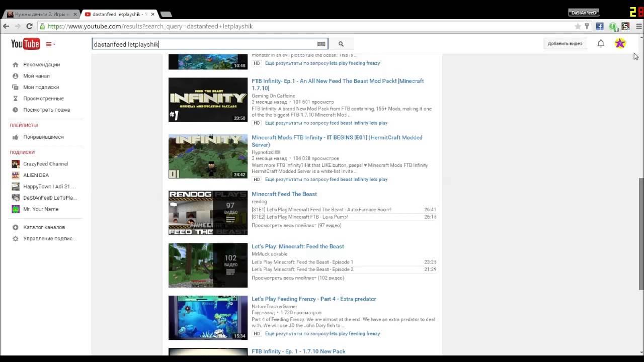Open Let's Play Feeding Frenzy Part 4 video
This screenshot has width=644, height=362.
[x=314, y=299]
